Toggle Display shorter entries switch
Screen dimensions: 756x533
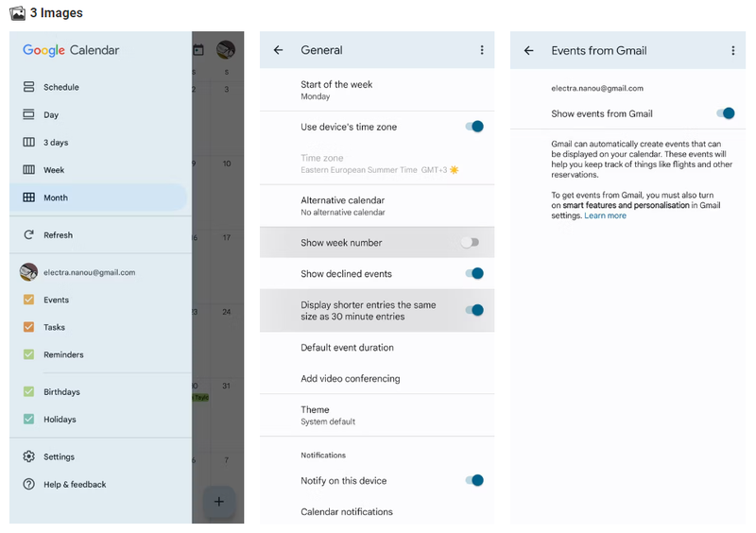coord(474,310)
